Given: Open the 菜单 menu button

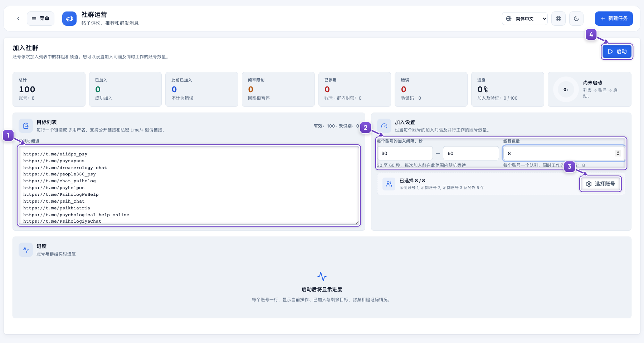Looking at the screenshot, I should point(40,19).
